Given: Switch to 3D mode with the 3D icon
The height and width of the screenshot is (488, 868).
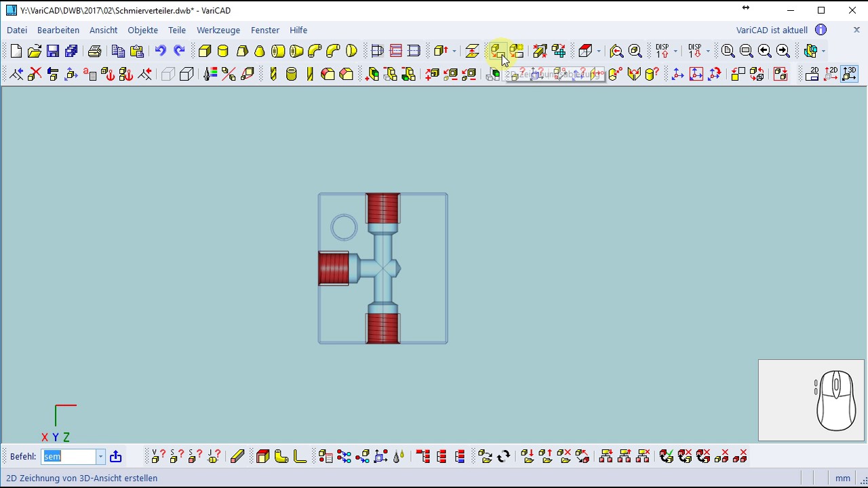Looking at the screenshot, I should pyautogui.click(x=849, y=74).
